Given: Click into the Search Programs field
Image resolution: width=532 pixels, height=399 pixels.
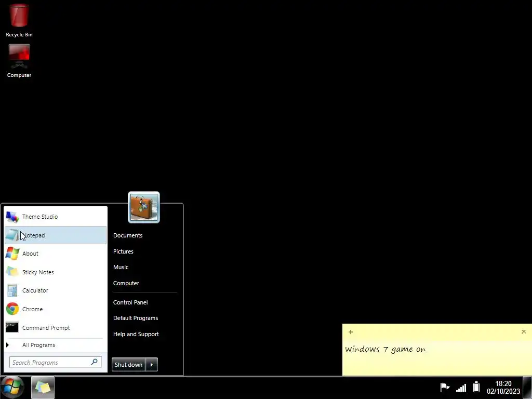Looking at the screenshot, I should point(56,362).
